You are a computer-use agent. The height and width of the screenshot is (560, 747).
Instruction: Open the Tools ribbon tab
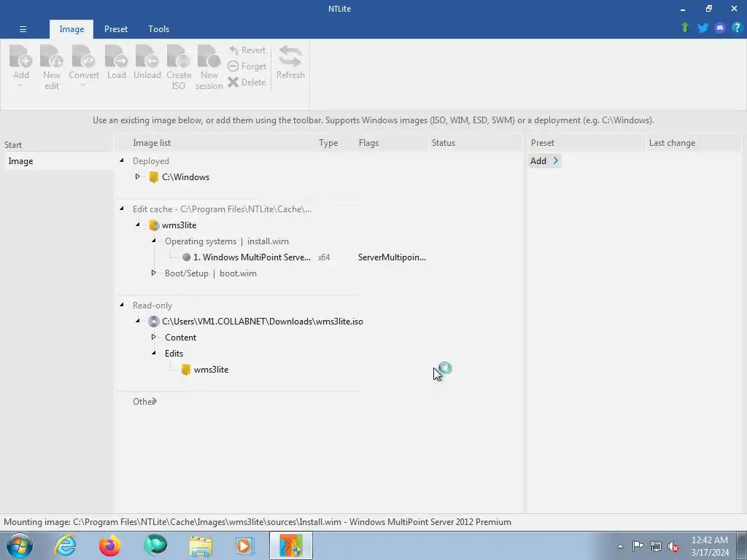pos(158,29)
